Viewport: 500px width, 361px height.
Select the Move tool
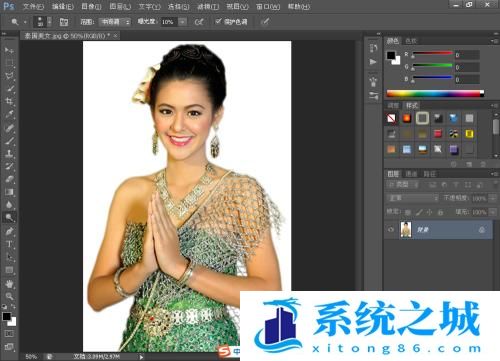tap(9, 50)
